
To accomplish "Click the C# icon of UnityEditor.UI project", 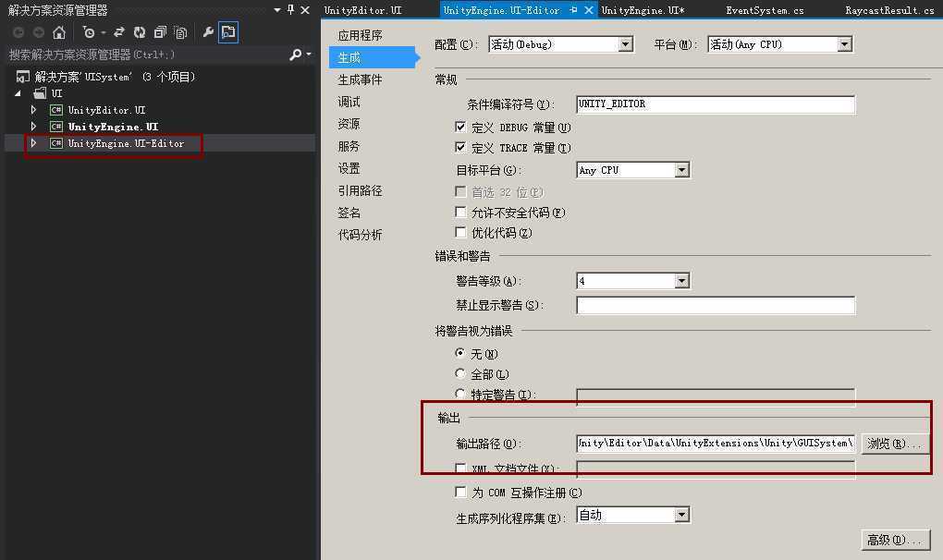I will tap(56, 110).
